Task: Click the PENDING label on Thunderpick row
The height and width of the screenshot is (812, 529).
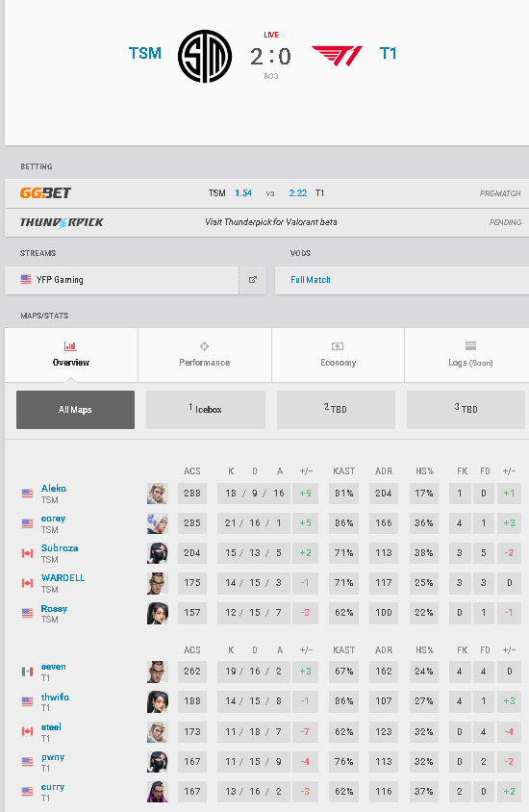Action: point(505,222)
